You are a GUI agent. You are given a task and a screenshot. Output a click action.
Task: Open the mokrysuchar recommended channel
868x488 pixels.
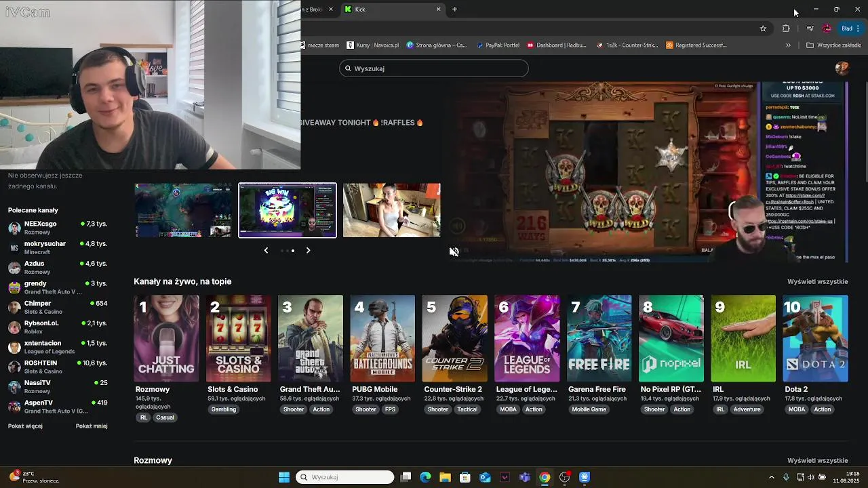click(58, 247)
